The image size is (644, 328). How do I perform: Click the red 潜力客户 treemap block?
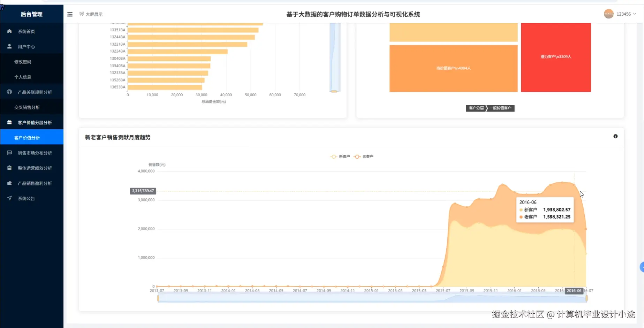[x=556, y=57]
